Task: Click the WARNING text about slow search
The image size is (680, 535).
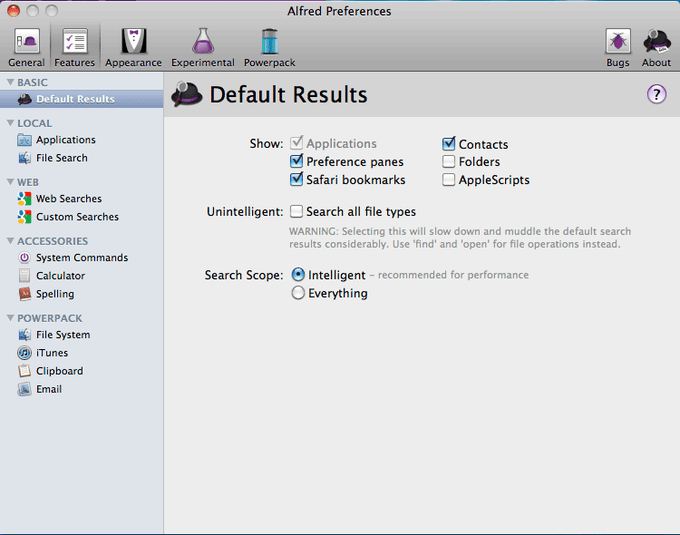Action: [460, 238]
